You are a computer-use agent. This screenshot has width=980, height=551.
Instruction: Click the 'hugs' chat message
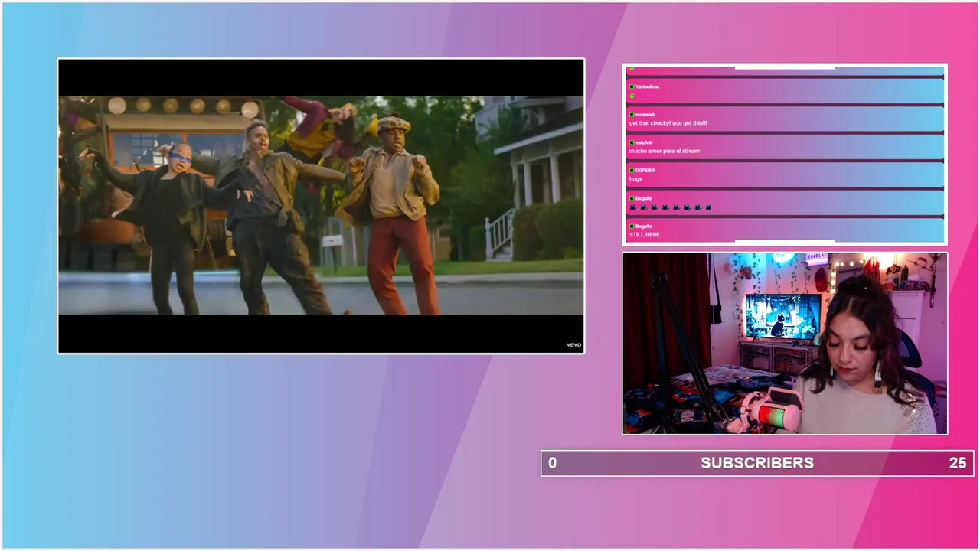pyautogui.click(x=635, y=179)
